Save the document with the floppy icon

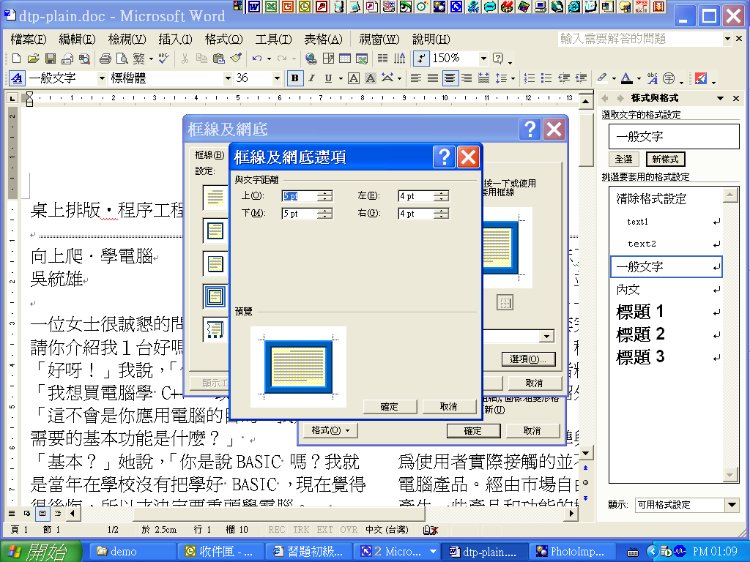tap(50, 58)
